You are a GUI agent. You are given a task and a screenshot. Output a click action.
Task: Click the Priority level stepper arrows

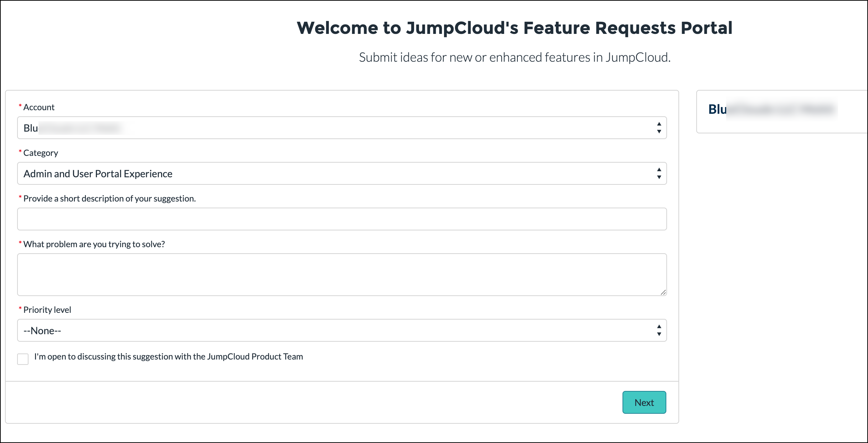[x=658, y=330]
